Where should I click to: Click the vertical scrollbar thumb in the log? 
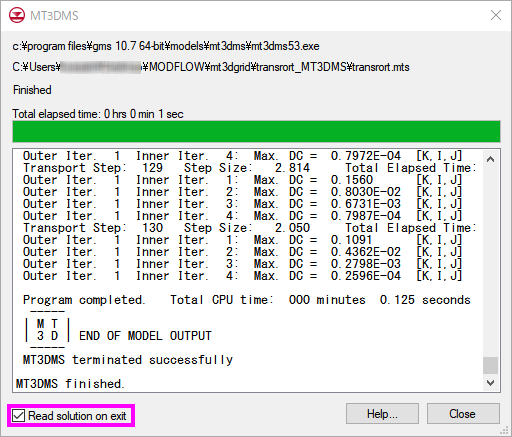point(490,366)
